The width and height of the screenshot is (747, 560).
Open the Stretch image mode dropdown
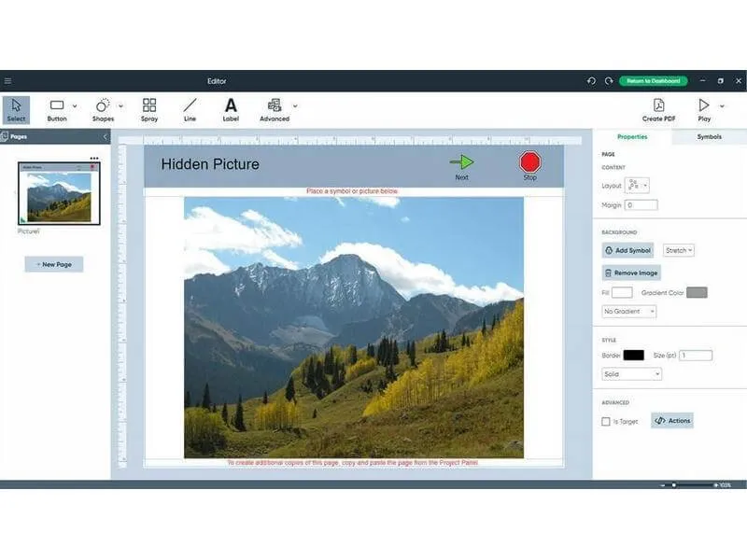click(x=678, y=250)
